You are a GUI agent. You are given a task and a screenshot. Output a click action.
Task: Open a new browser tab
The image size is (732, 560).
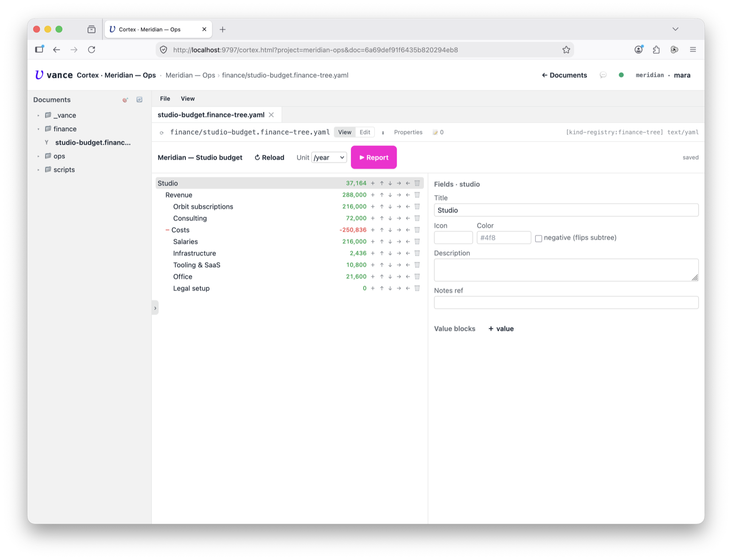tap(223, 29)
